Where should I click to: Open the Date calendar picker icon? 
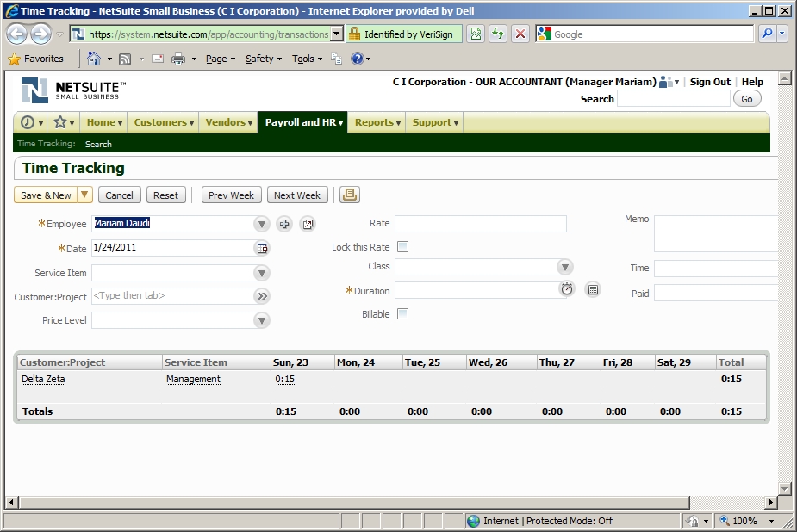[x=262, y=248]
